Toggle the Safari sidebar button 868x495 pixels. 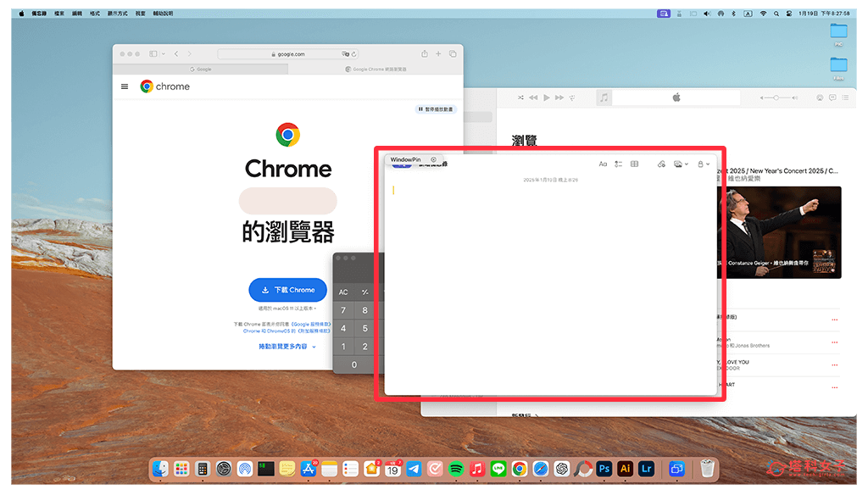tap(153, 53)
